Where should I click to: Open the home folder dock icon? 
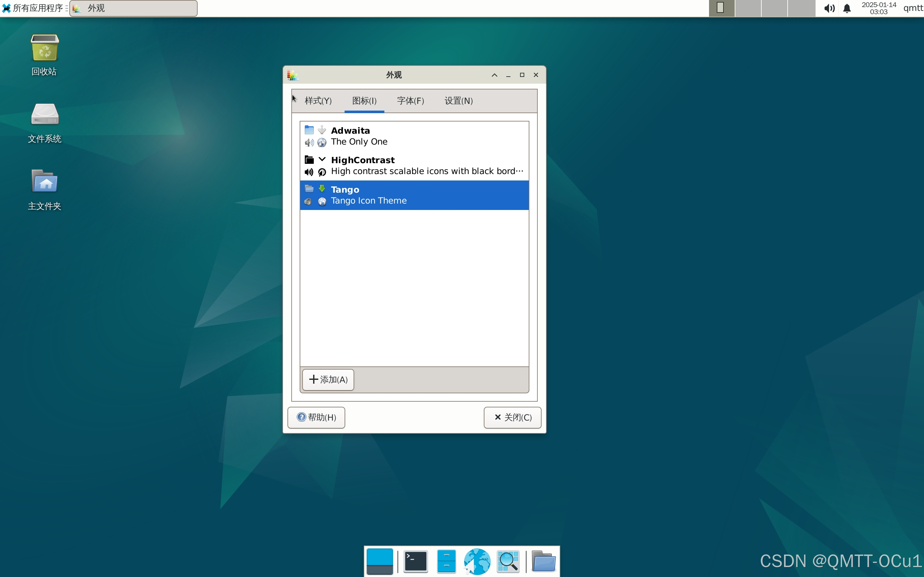coord(543,561)
